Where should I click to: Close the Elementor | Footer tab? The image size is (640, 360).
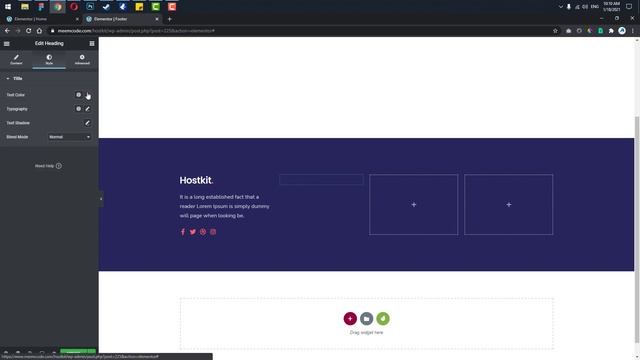(x=157, y=19)
